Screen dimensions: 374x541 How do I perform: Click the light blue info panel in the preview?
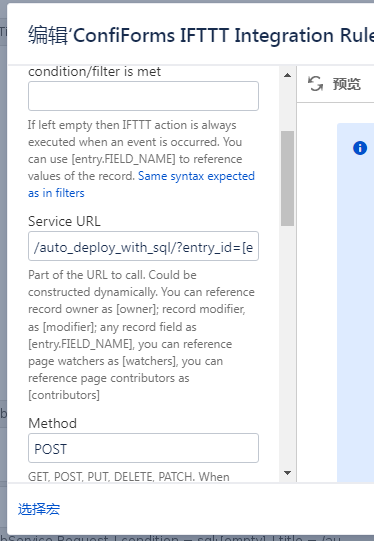pos(355,302)
